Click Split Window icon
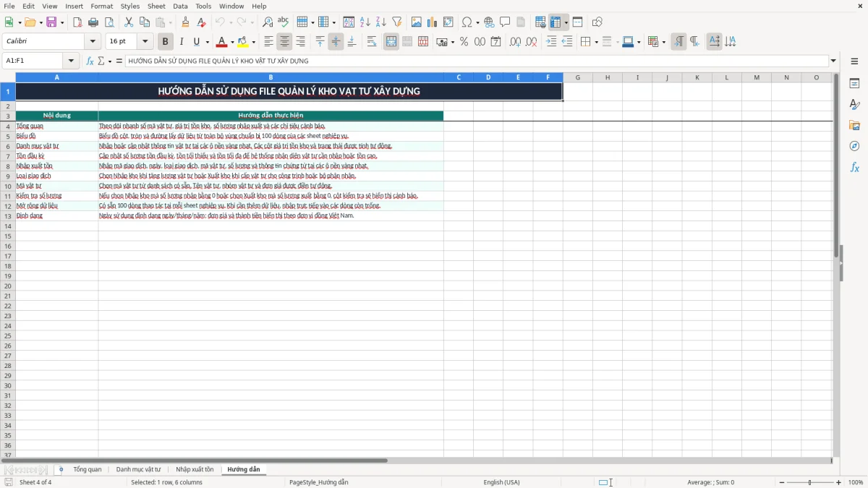The image size is (868, 488). tap(577, 22)
